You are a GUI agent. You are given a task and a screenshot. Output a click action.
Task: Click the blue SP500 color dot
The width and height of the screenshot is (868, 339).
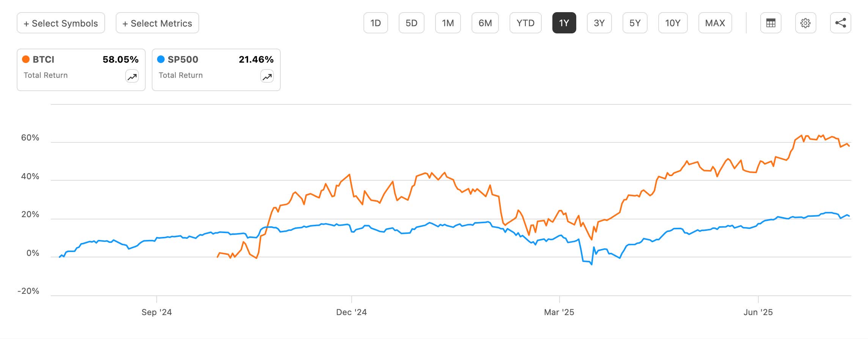(x=161, y=59)
